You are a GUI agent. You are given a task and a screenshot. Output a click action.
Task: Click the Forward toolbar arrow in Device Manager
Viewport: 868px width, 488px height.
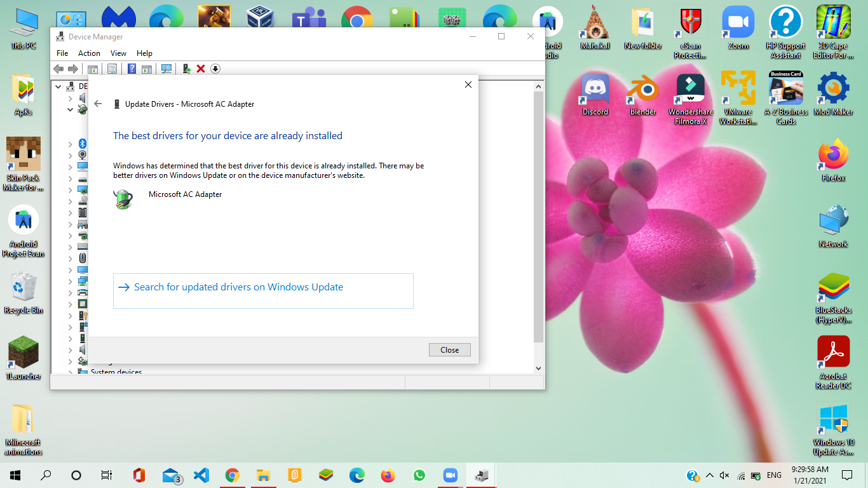tap(73, 69)
